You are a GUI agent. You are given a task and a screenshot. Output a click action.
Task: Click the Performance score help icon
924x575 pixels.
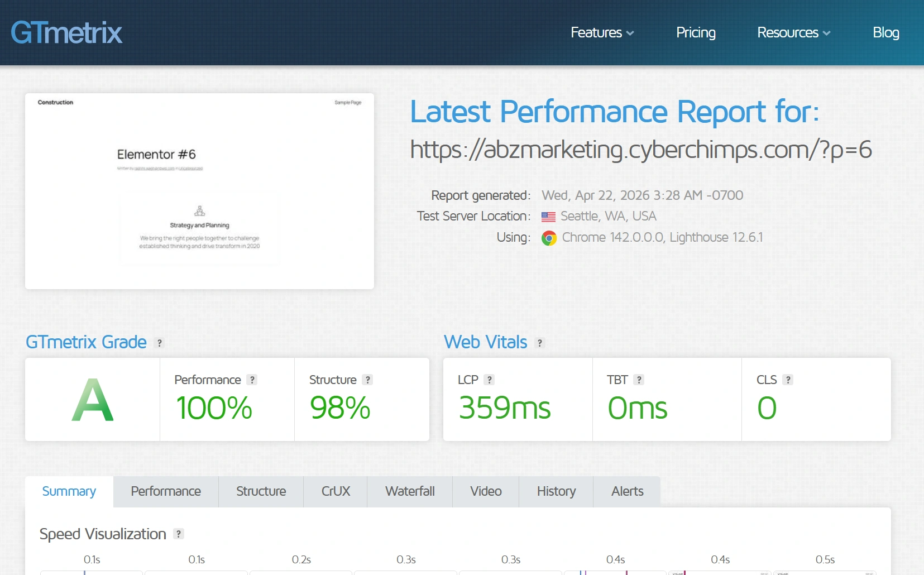click(252, 380)
